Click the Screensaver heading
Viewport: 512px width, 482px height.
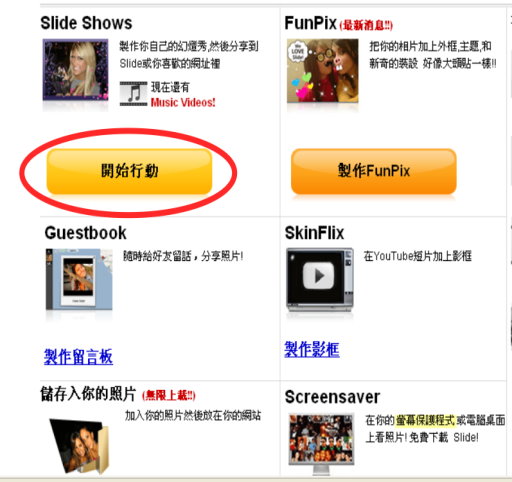pyautogui.click(x=332, y=397)
